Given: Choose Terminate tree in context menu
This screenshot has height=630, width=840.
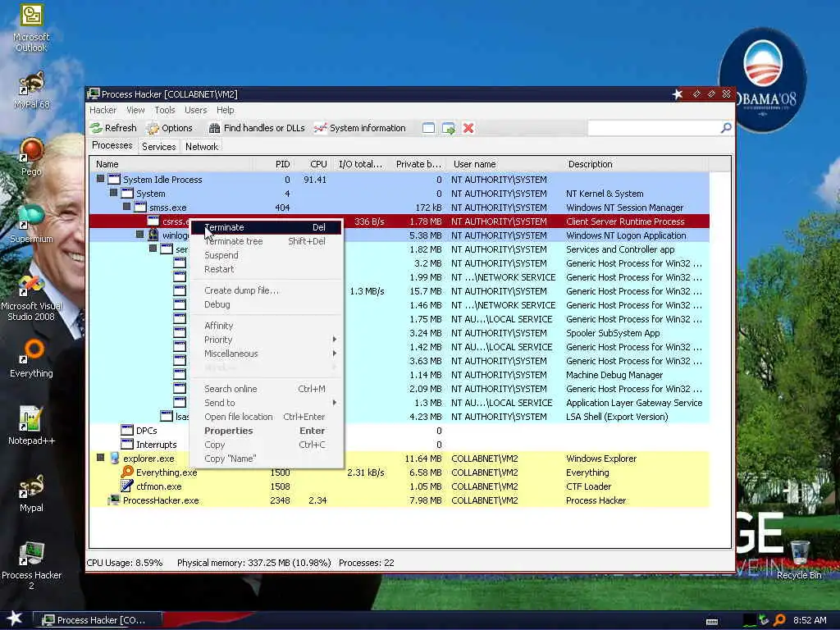Looking at the screenshot, I should (x=267, y=241).
